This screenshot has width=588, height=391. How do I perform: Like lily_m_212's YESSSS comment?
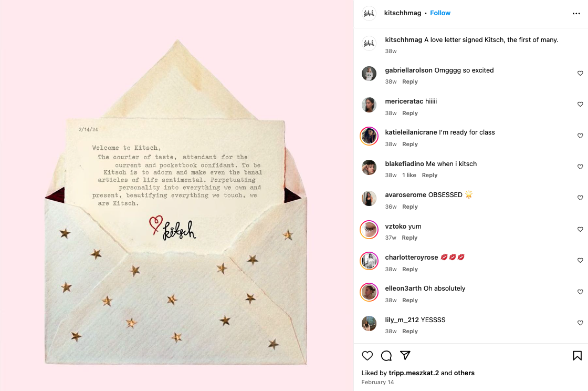coord(580,323)
